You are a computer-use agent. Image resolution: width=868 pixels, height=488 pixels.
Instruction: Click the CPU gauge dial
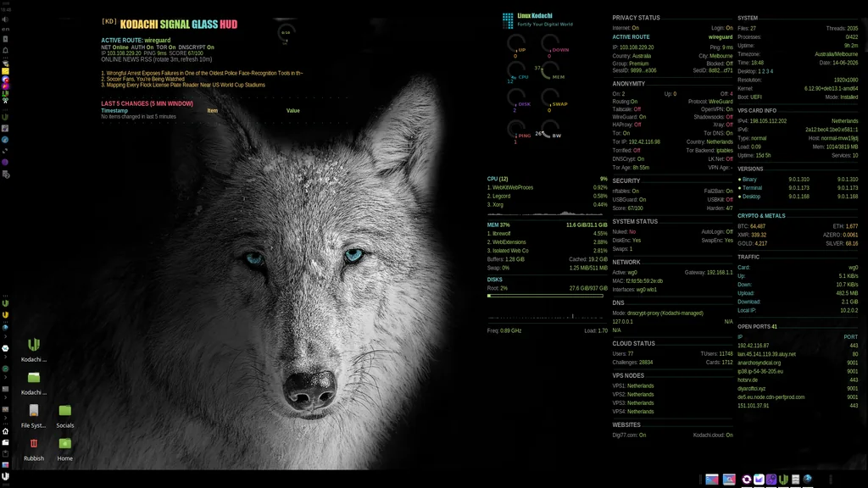tap(516, 69)
